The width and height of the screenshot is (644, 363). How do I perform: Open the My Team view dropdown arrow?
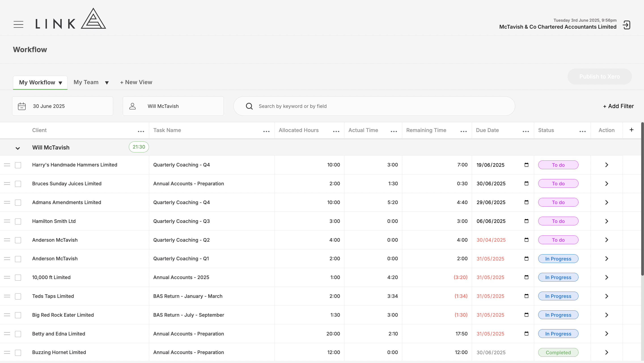tap(107, 83)
